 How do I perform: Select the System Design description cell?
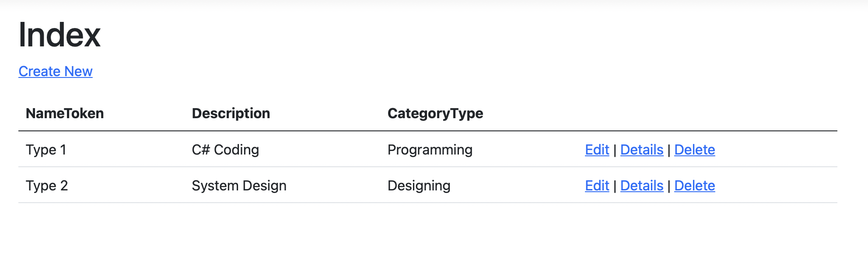[239, 186]
